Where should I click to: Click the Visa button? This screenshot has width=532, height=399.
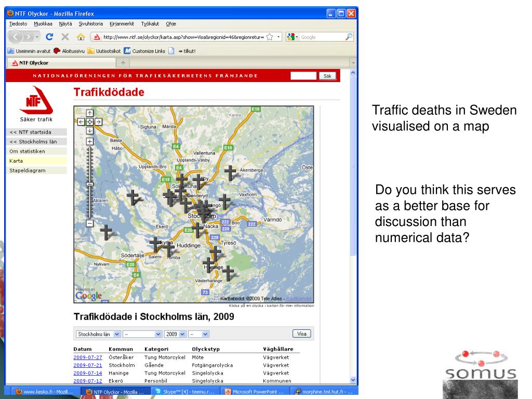tap(302, 334)
